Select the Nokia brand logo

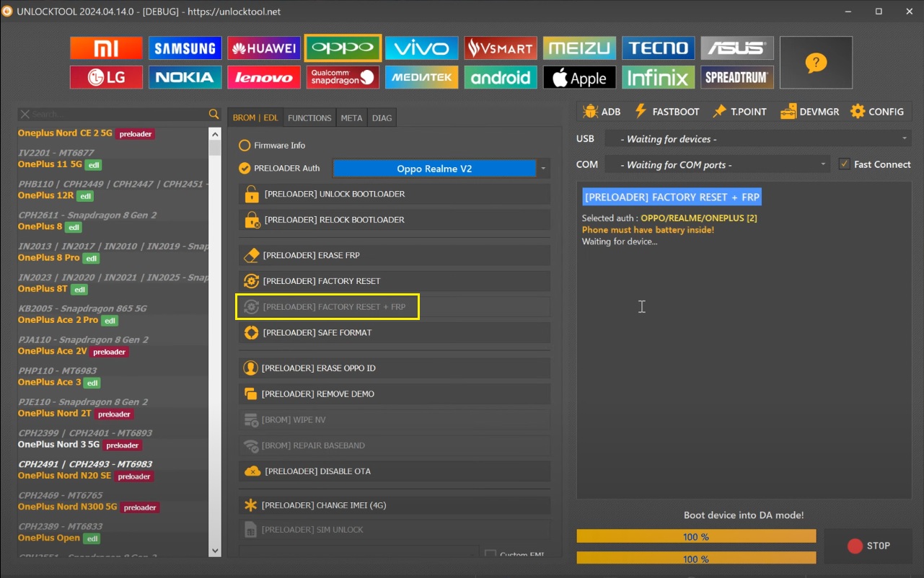point(185,77)
